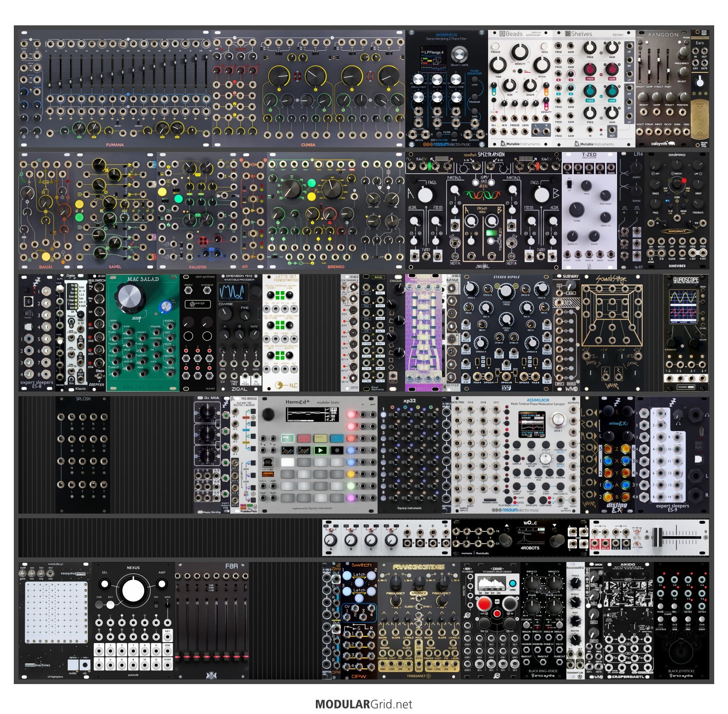Click the Assimil8or color display

point(533,425)
